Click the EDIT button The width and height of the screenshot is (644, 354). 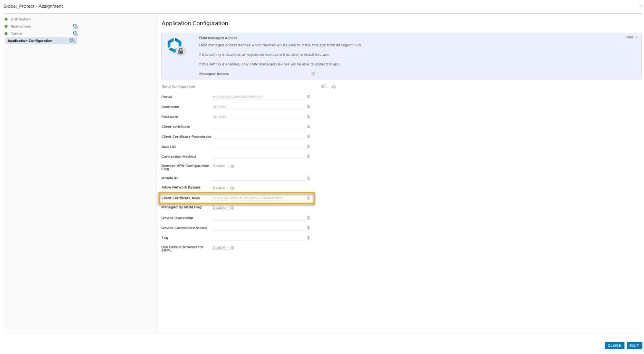(x=634, y=346)
